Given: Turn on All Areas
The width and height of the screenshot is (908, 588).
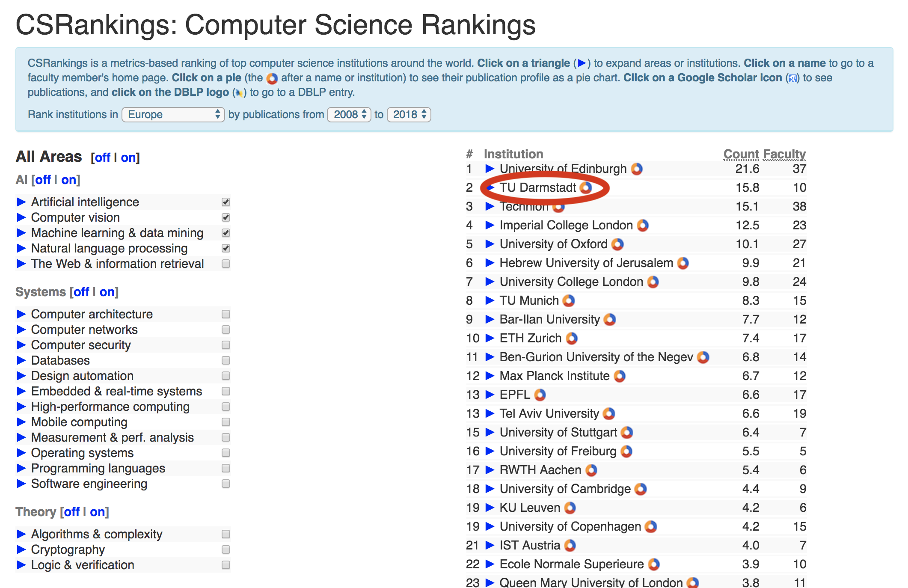Looking at the screenshot, I should [x=128, y=158].
